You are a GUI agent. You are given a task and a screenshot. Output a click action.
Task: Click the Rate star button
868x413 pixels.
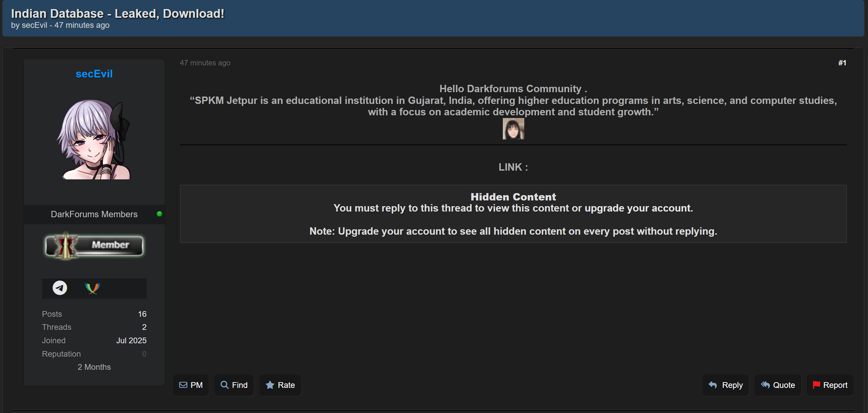point(280,385)
